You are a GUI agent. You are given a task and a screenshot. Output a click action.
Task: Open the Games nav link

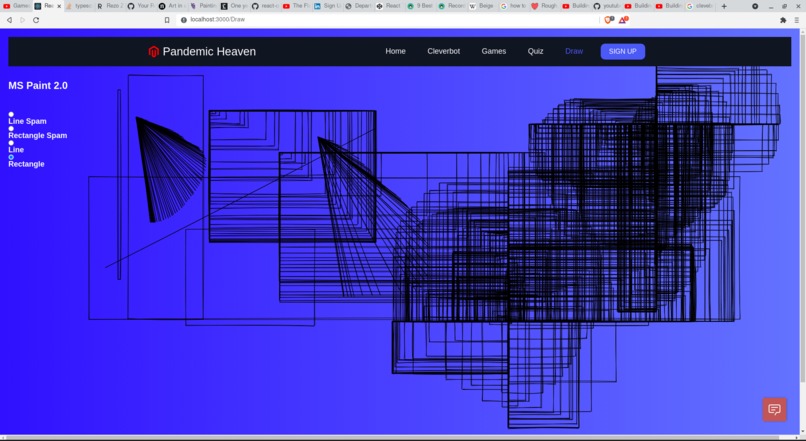pyautogui.click(x=493, y=51)
